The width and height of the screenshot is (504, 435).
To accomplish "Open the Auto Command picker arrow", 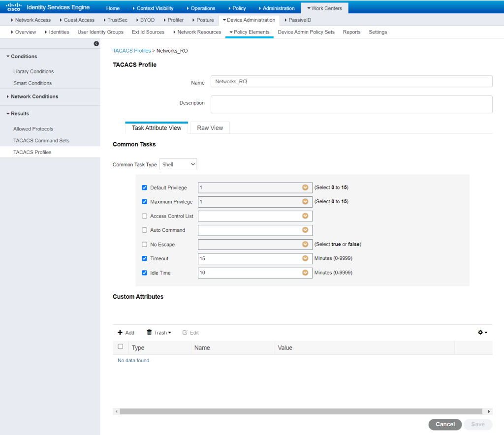I will click(x=305, y=230).
